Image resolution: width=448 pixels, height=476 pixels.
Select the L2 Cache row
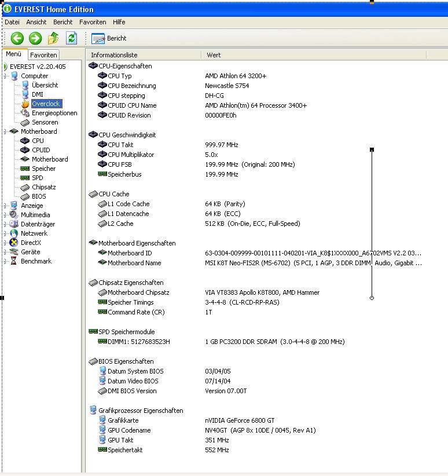coord(199,224)
